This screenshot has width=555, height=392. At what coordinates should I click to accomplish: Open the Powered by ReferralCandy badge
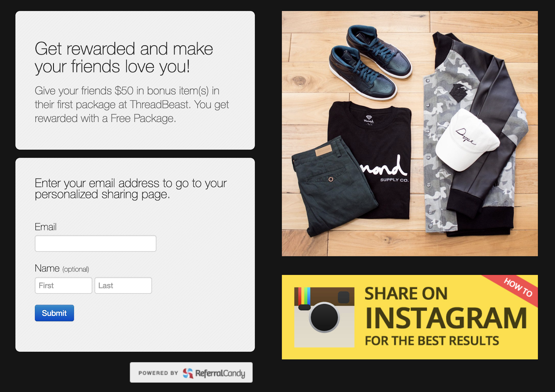(x=191, y=373)
